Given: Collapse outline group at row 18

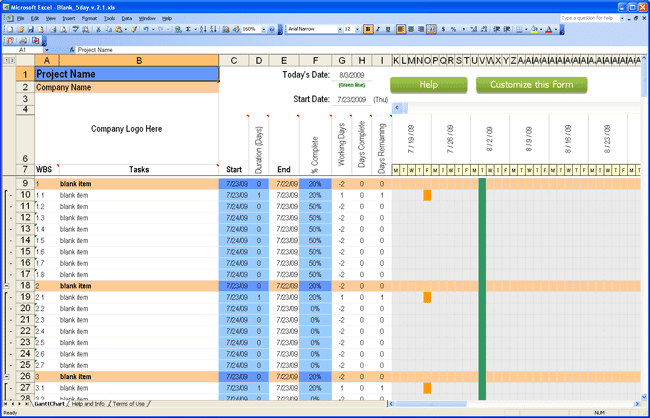Looking at the screenshot, I should 6,286.
